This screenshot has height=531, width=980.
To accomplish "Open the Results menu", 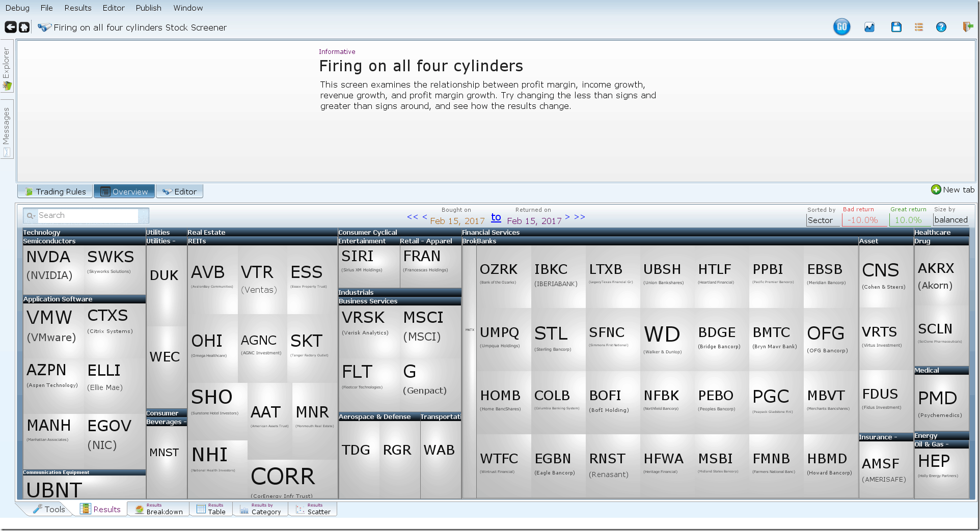I will pos(78,8).
